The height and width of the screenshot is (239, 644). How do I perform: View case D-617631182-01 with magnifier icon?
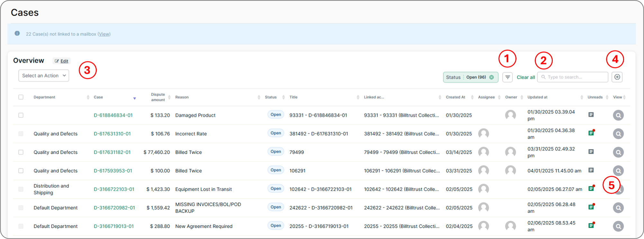pyautogui.click(x=618, y=152)
